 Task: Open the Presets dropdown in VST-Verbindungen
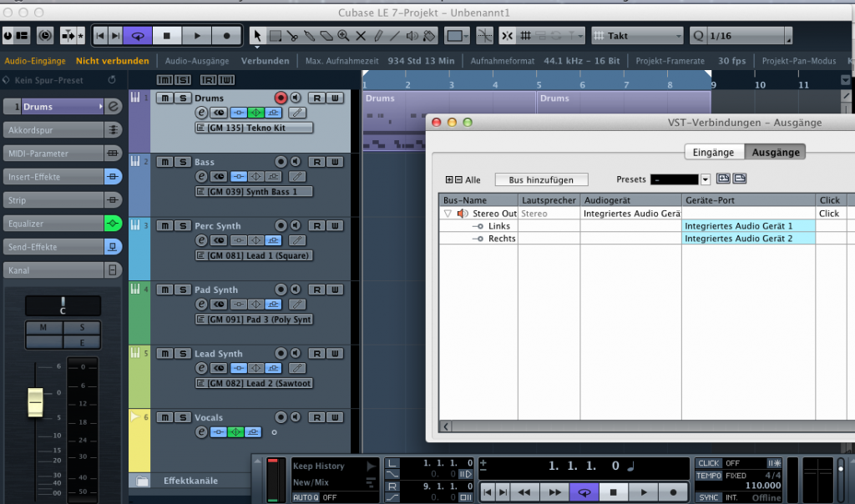706,179
